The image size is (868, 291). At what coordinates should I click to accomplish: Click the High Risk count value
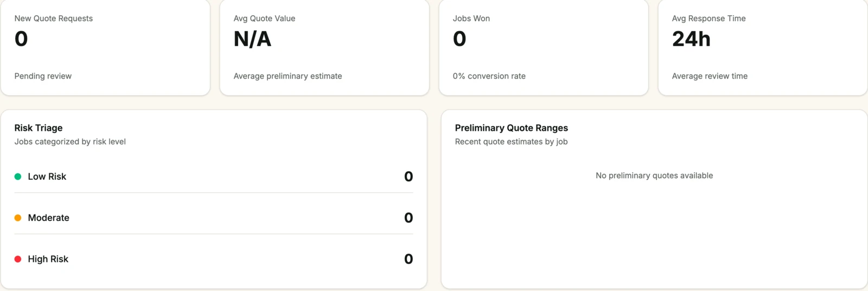point(409,259)
